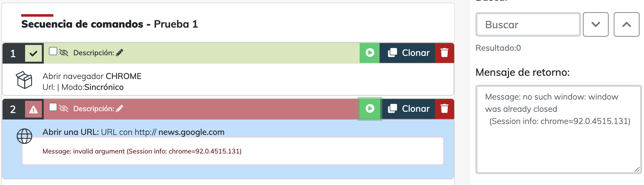
Task: Focus the Buscar search field
Action: (528, 24)
